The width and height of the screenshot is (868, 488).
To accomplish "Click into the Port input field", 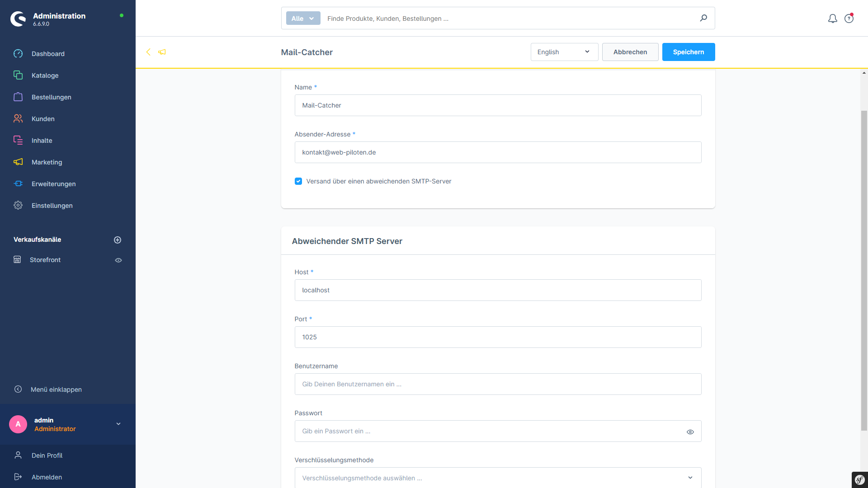I will [497, 337].
